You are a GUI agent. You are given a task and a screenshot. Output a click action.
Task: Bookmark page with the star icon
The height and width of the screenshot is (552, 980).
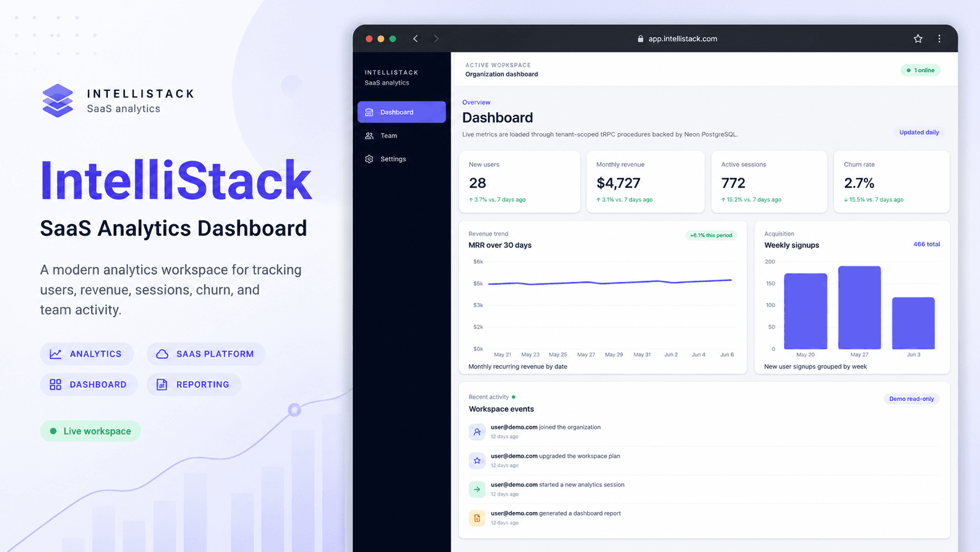point(918,39)
